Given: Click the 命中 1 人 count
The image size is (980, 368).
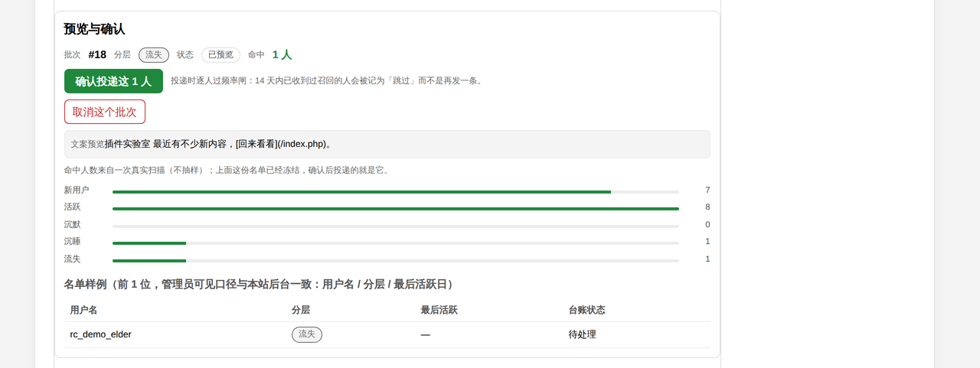Looking at the screenshot, I should (282, 55).
